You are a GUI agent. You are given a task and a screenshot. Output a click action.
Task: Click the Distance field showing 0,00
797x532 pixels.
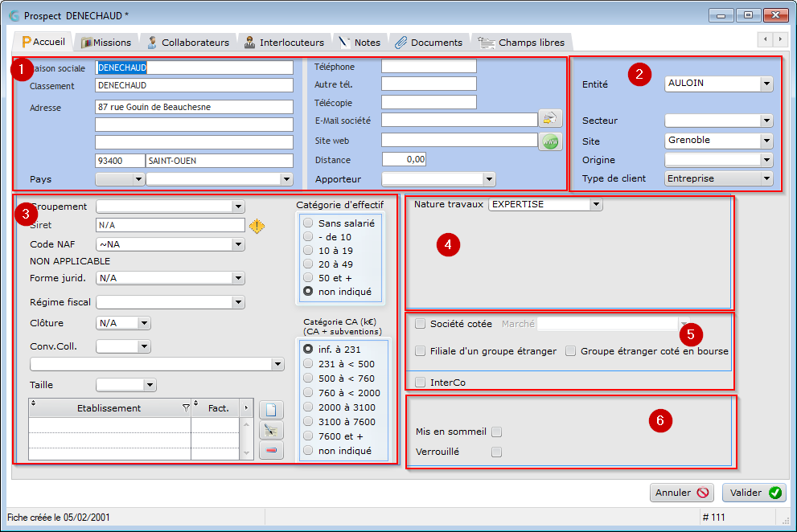[x=404, y=160]
